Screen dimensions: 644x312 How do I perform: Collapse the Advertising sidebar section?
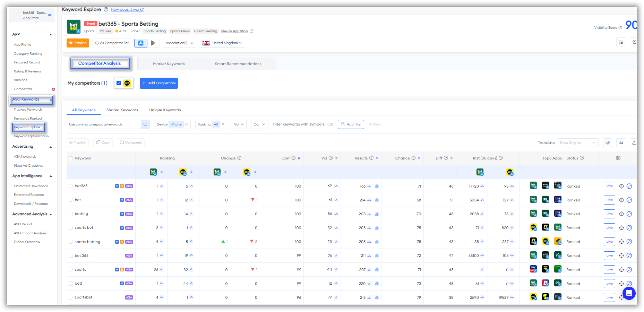[x=51, y=147]
